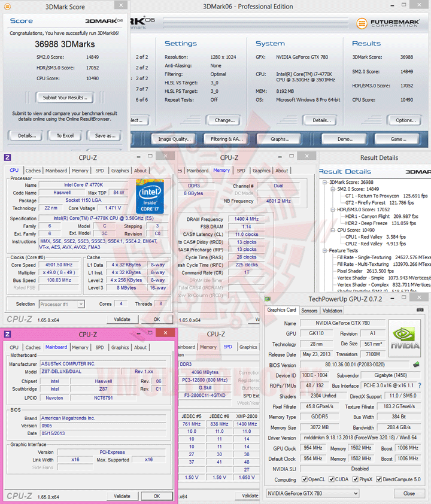Open the NVIDIA GeForce GTX 780 dropdown

312,493
